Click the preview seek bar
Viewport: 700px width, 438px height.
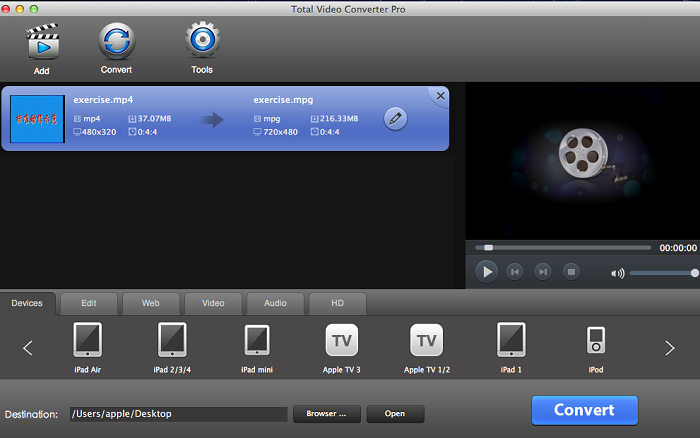tap(563, 247)
